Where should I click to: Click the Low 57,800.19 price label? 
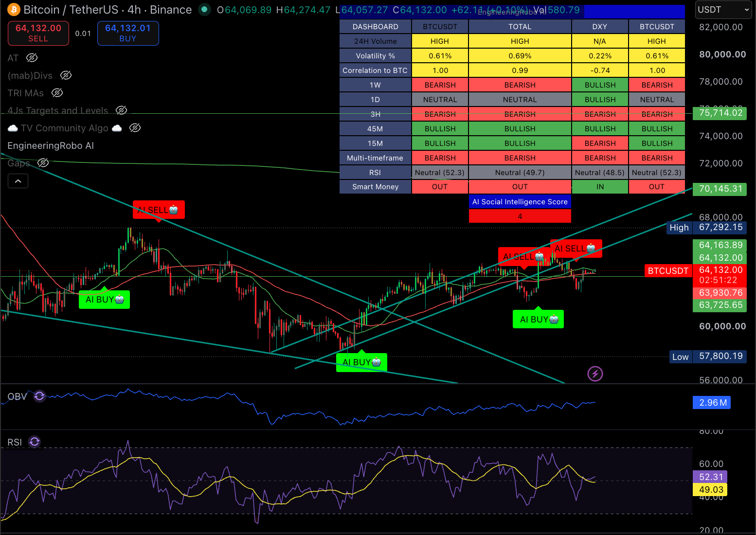(x=708, y=357)
